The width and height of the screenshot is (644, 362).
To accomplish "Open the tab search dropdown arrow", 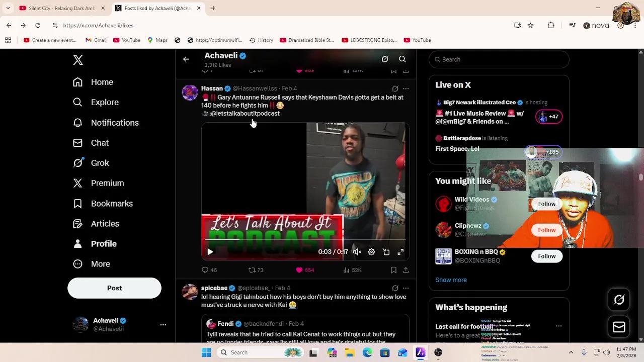I will (x=8, y=8).
